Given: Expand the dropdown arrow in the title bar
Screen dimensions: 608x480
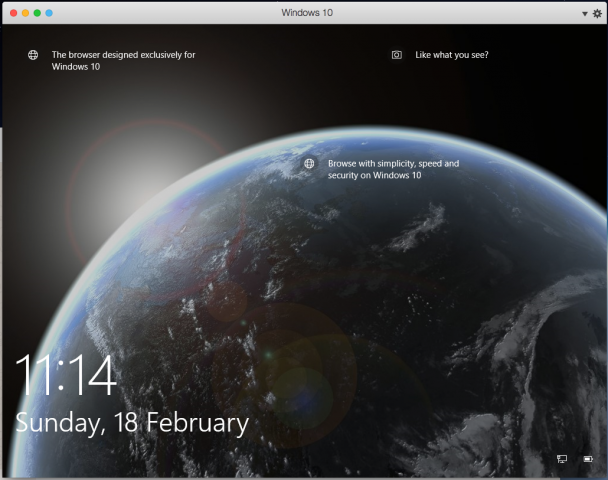Looking at the screenshot, I should pos(585,14).
